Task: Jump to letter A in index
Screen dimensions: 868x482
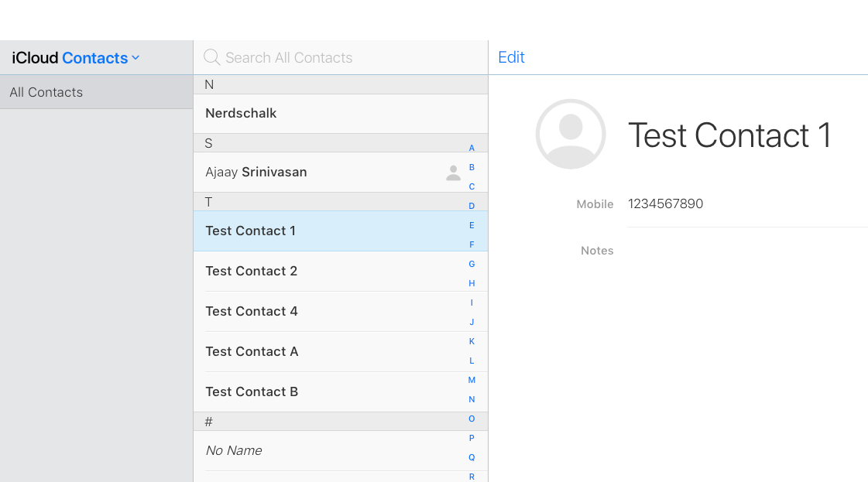Action: [472, 148]
